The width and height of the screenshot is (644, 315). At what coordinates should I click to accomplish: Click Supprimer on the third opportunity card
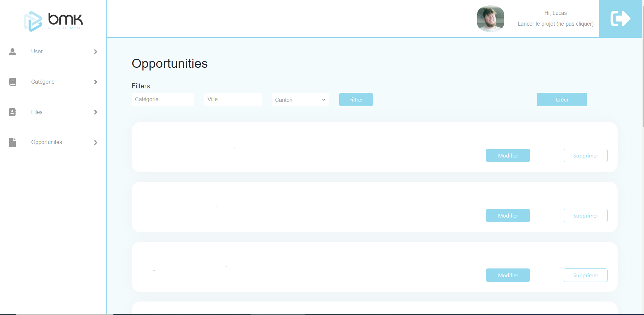[x=586, y=275]
